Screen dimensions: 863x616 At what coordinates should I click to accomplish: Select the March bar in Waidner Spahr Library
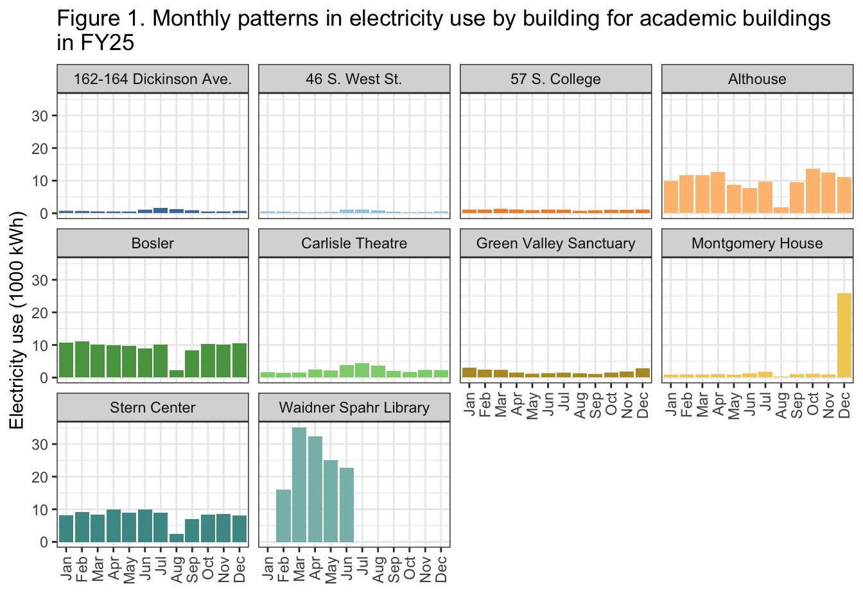point(299,485)
